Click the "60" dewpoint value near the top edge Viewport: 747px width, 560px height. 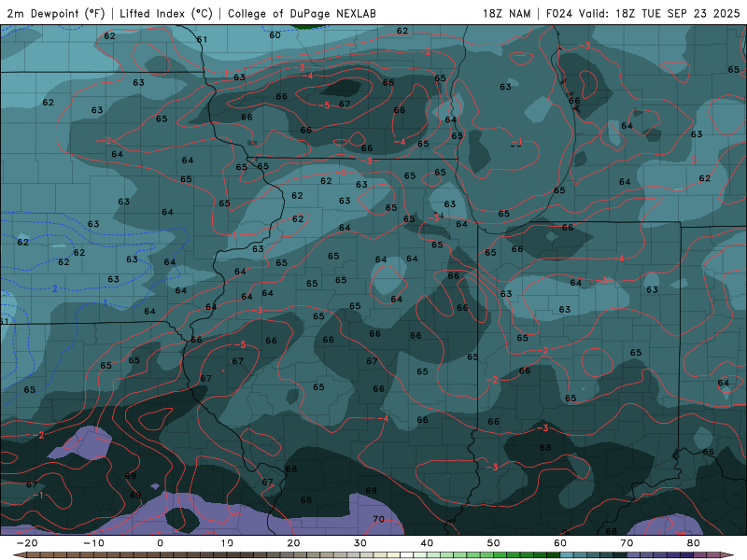pyautogui.click(x=275, y=35)
